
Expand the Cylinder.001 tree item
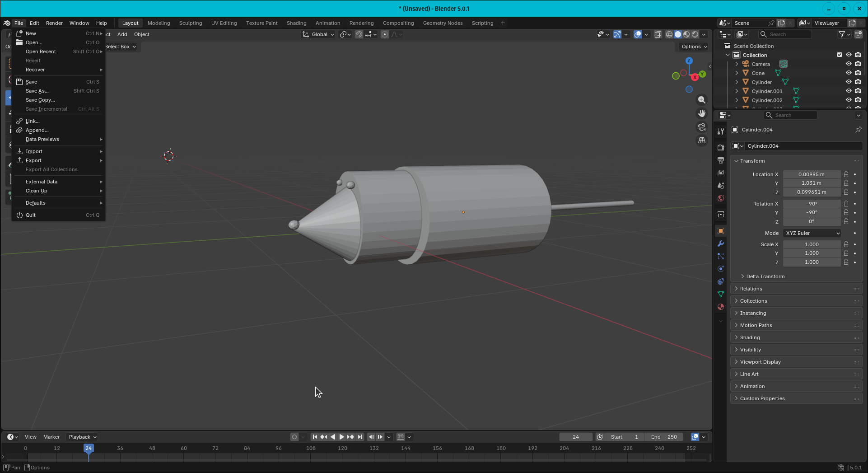(737, 91)
